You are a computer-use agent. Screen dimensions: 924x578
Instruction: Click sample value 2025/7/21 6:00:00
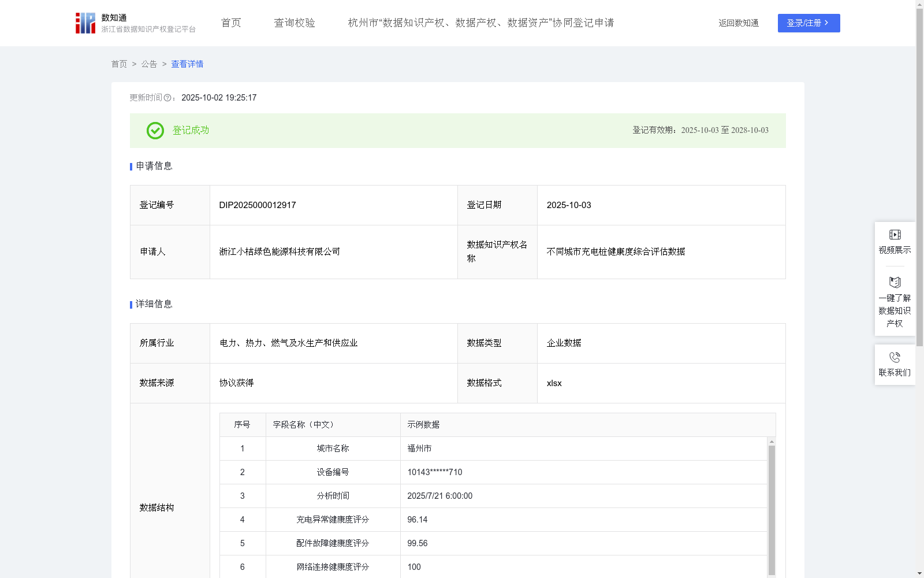(439, 496)
